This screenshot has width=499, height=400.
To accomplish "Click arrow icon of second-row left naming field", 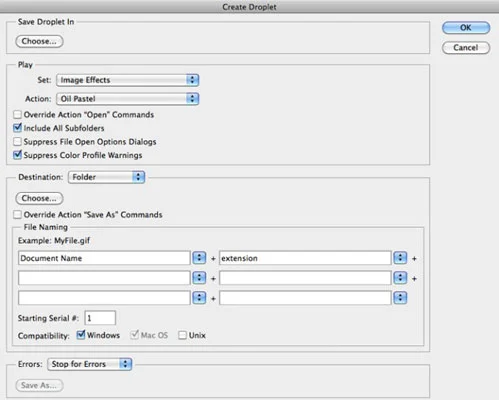I will pyautogui.click(x=199, y=278).
